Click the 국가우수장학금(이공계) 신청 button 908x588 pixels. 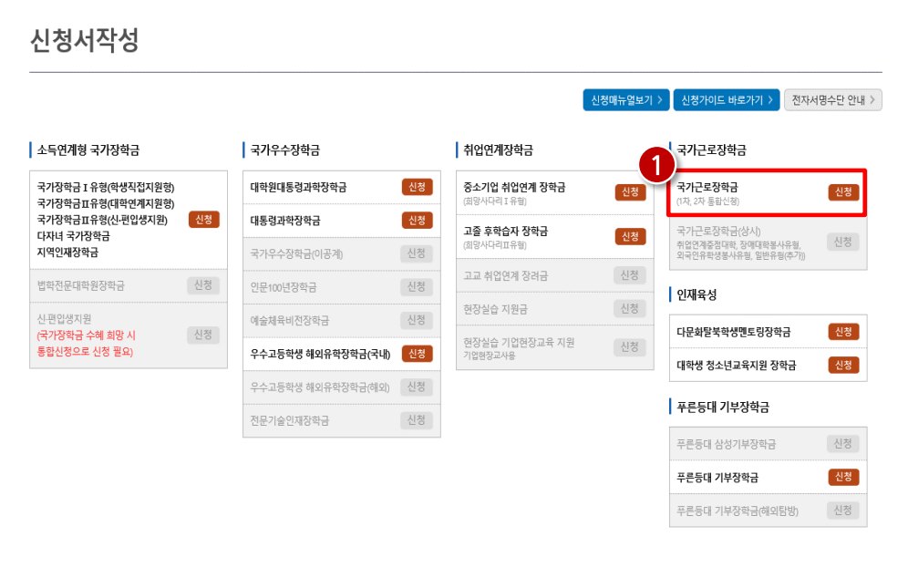418,253
